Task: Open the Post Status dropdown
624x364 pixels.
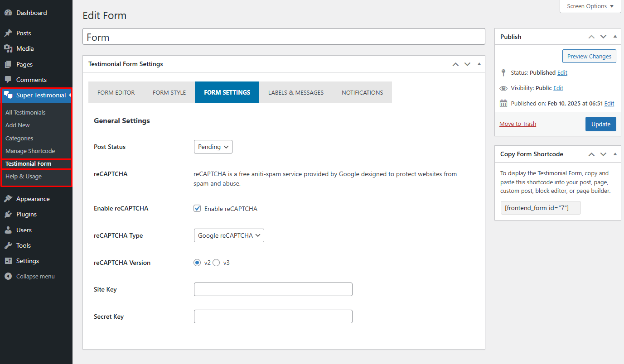Action: tap(213, 147)
